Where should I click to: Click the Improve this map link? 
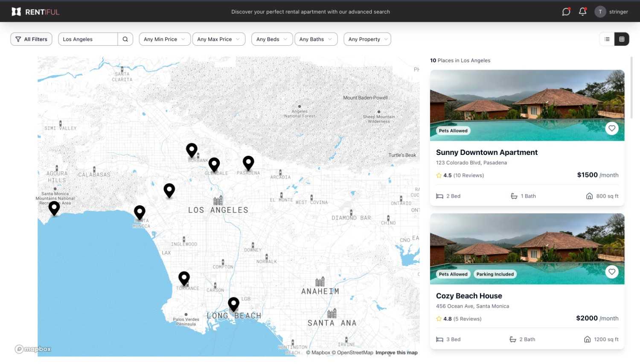tap(396, 352)
